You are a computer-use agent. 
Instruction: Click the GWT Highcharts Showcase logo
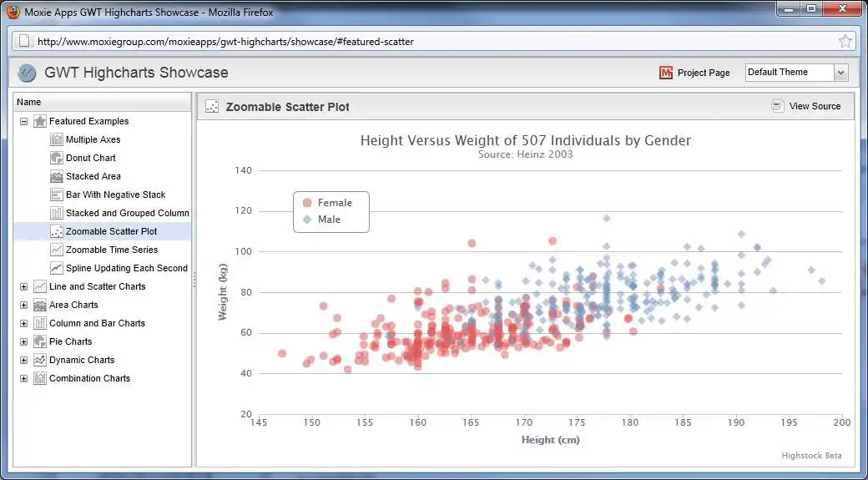coord(27,73)
